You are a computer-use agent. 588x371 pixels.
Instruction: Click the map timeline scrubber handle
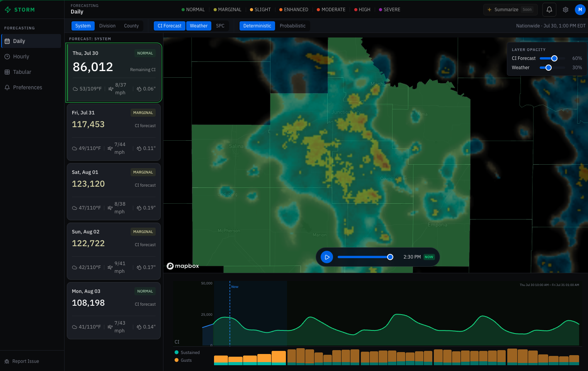point(390,257)
